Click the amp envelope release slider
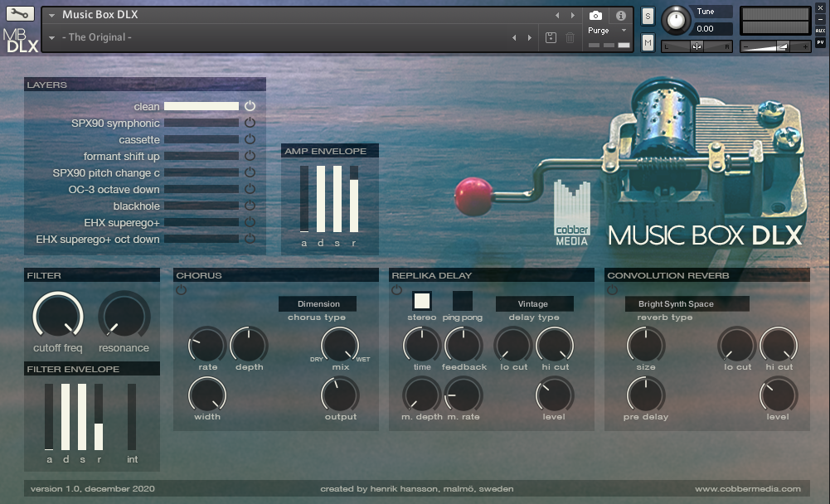Image resolution: width=830 pixels, height=504 pixels. click(353, 199)
